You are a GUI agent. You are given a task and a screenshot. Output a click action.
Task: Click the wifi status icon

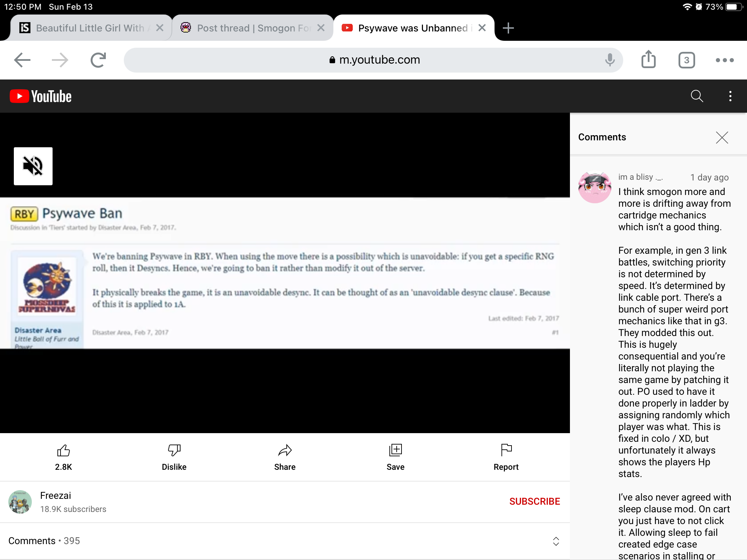687,7
